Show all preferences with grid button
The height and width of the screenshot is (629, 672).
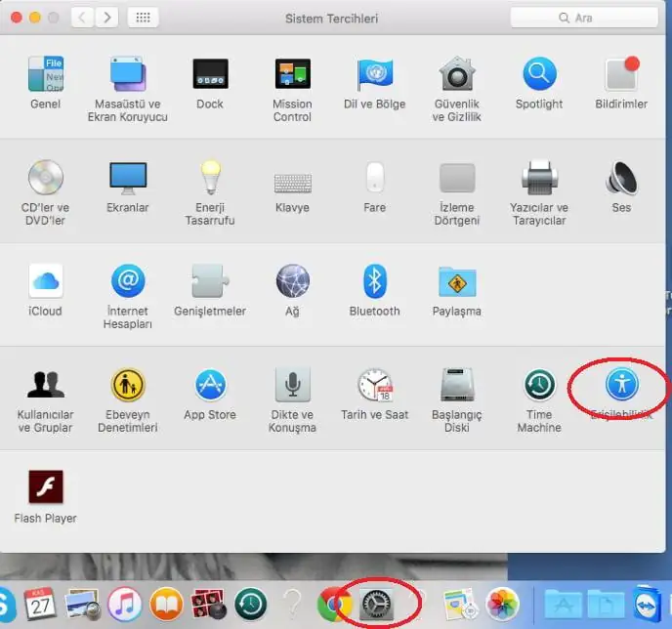click(x=143, y=18)
